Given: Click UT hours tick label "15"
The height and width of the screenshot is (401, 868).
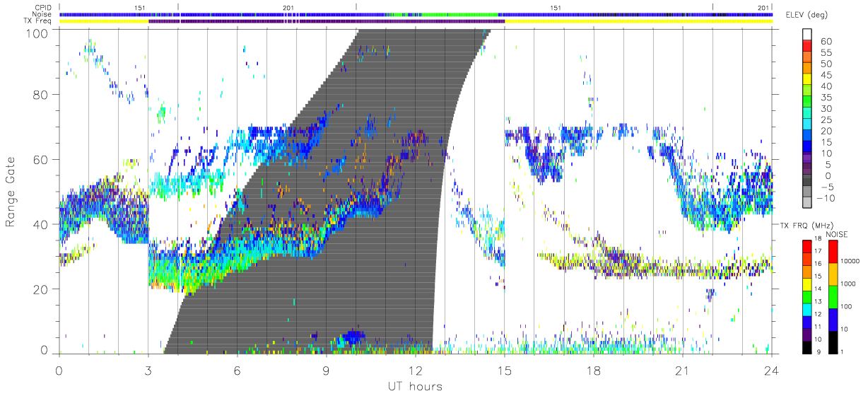Looking at the screenshot, I should click(504, 370).
